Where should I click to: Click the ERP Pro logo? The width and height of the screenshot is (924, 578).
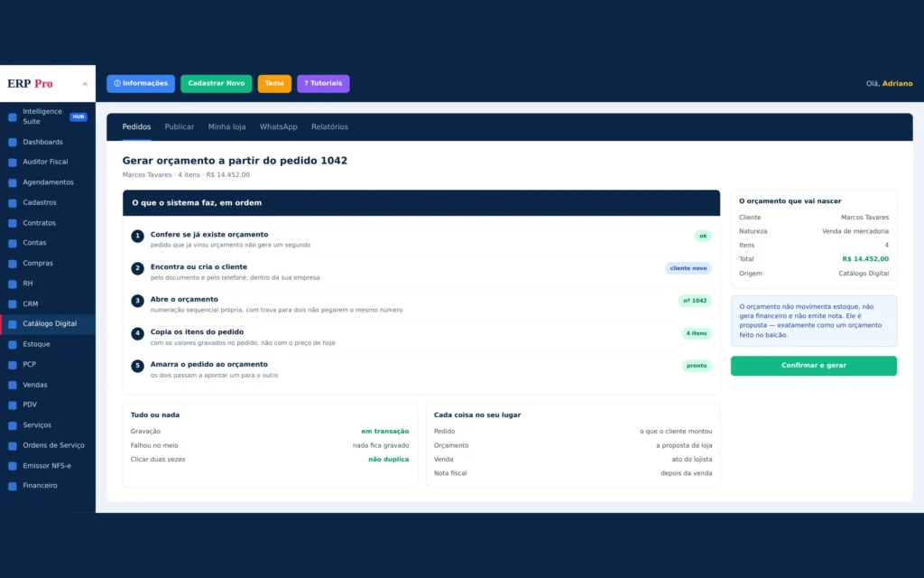click(x=30, y=84)
